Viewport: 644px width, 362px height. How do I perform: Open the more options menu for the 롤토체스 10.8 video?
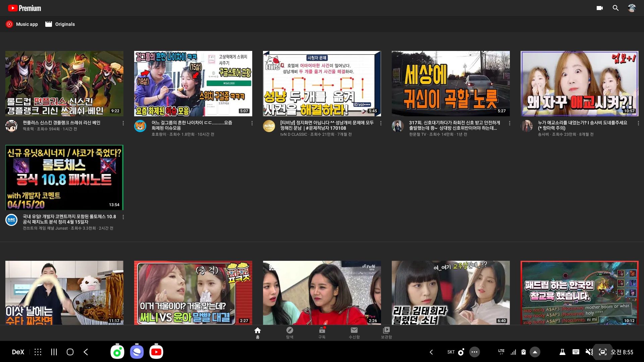[123, 217]
